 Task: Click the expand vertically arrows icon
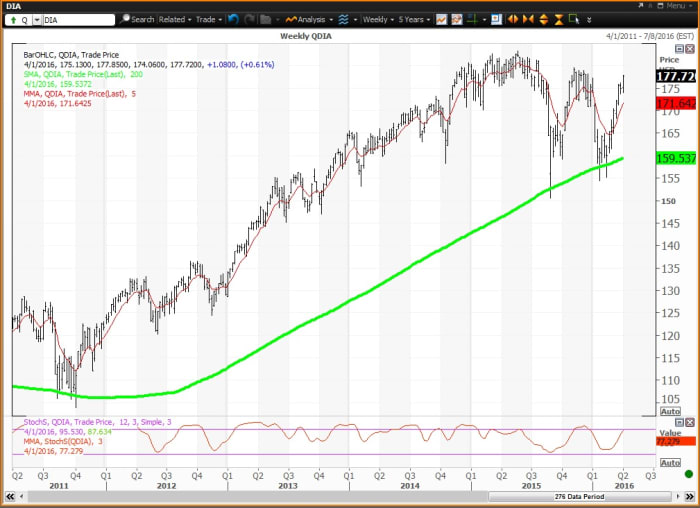(544, 20)
